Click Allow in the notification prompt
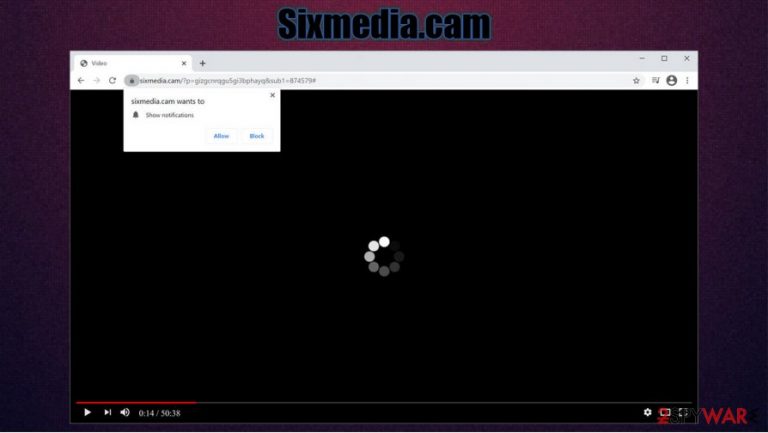This screenshot has height=433, width=768. (221, 136)
